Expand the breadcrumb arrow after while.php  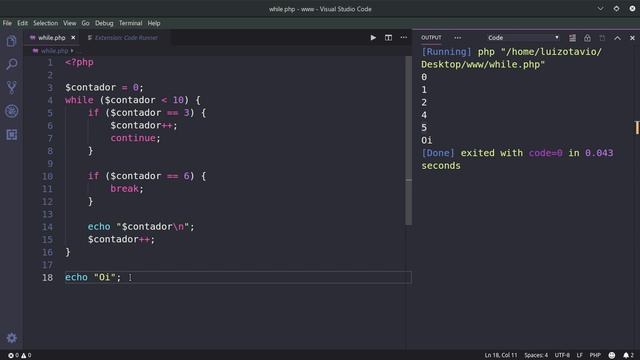[x=72, y=51]
